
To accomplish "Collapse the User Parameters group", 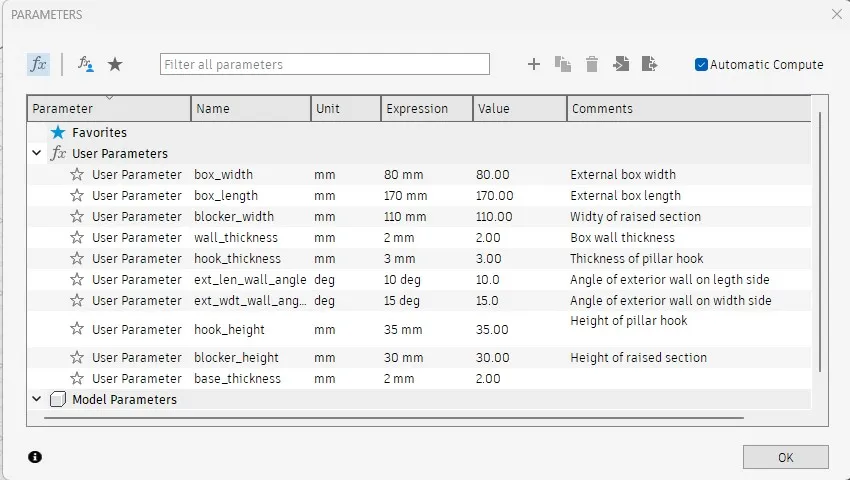I will coord(37,154).
